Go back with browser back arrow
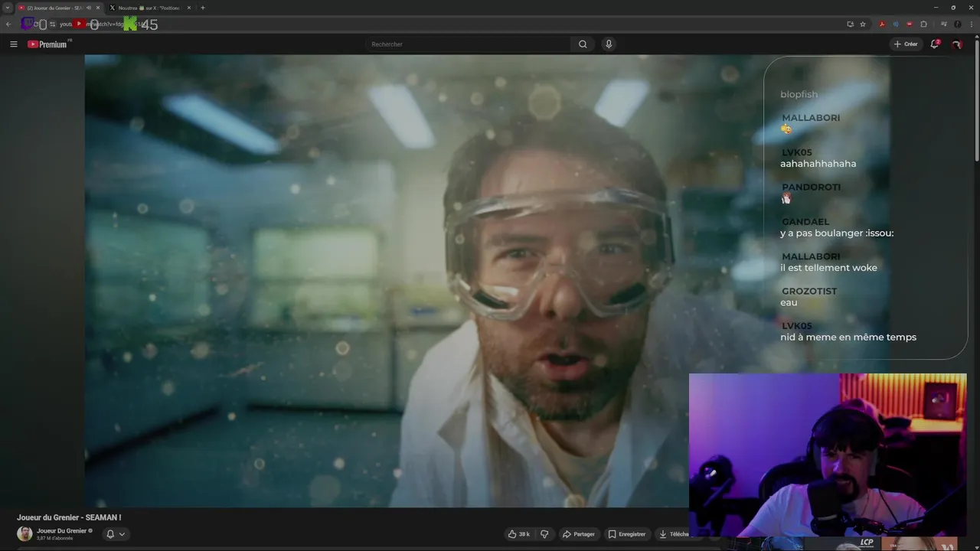The width and height of the screenshot is (980, 551). click(x=8, y=24)
